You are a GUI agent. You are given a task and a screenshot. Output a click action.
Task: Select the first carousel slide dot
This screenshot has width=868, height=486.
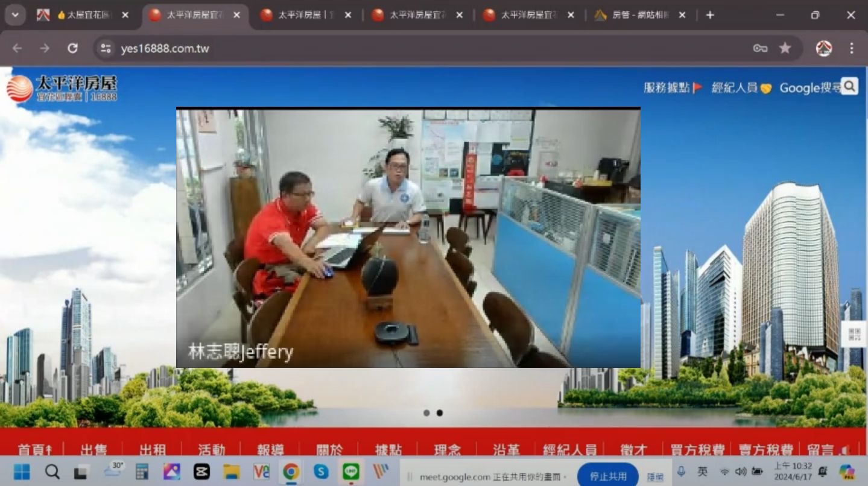click(426, 413)
